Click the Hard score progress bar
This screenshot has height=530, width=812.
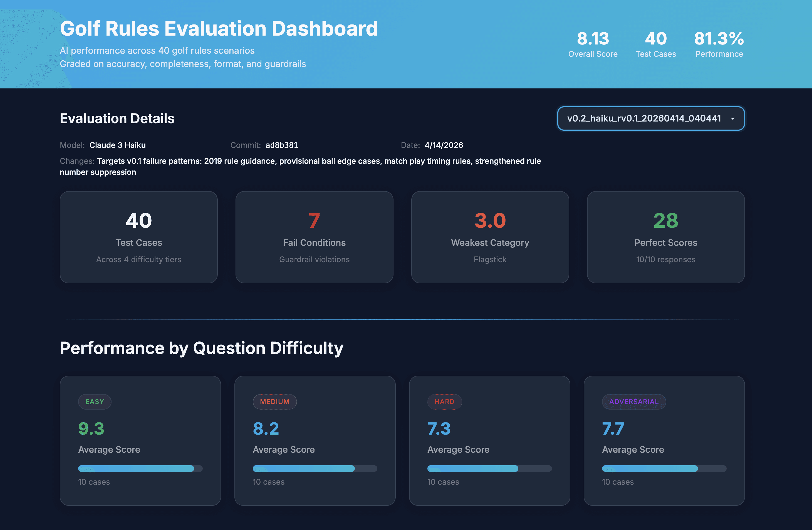tap(489, 468)
